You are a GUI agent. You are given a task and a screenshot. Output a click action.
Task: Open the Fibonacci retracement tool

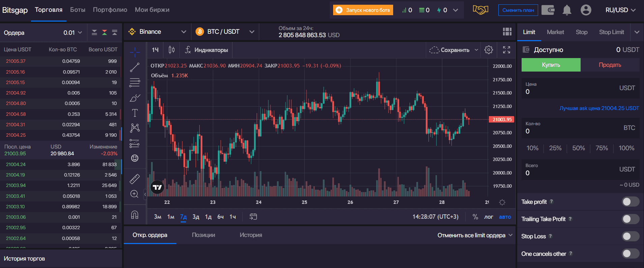(135, 83)
